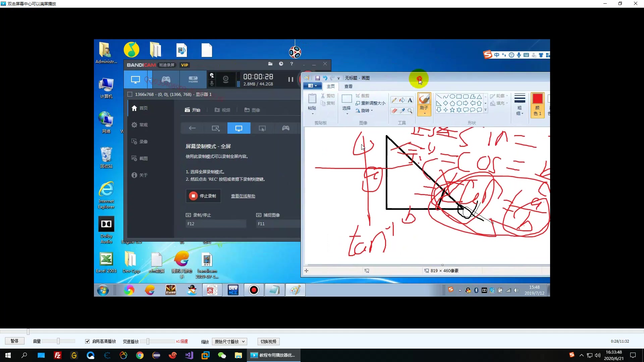This screenshot has width=644, height=362.
Task: Click the video progress bar handle
Action: [28, 332]
